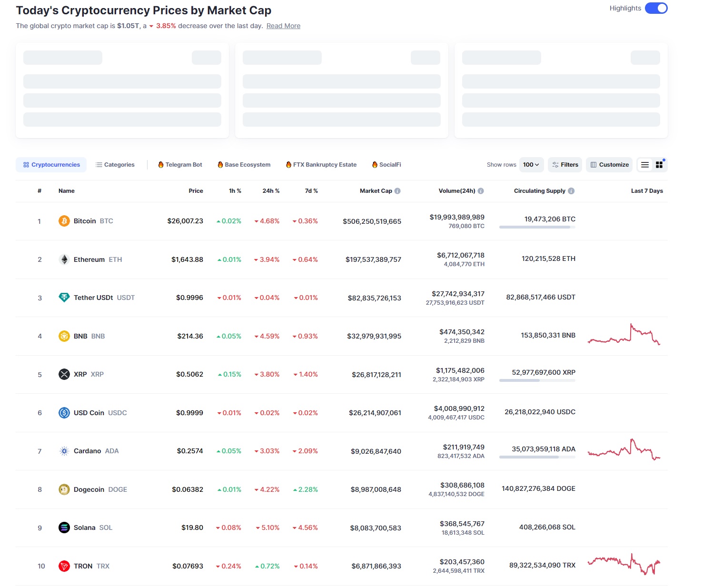Open the Customize options
Viewport: 703px width, 588px height.
pyautogui.click(x=610, y=165)
